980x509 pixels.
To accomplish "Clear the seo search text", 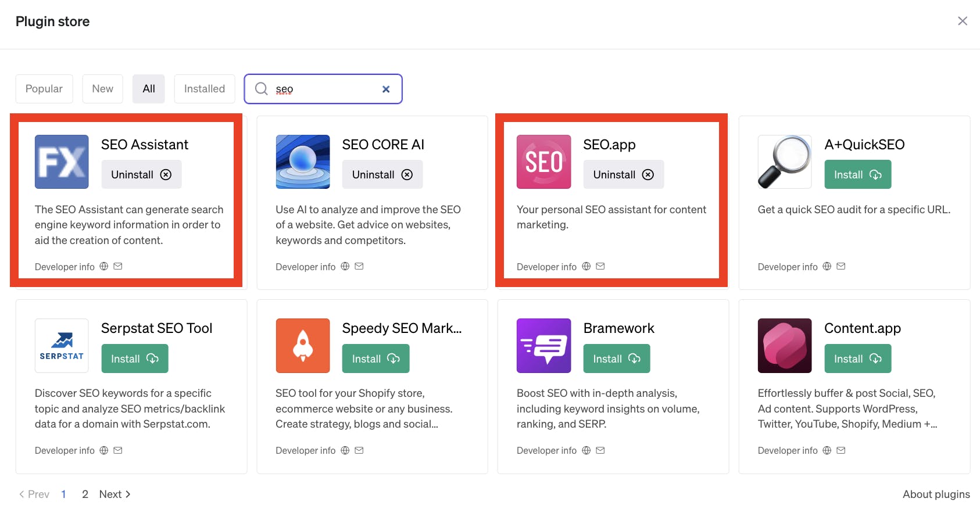I will tap(386, 89).
